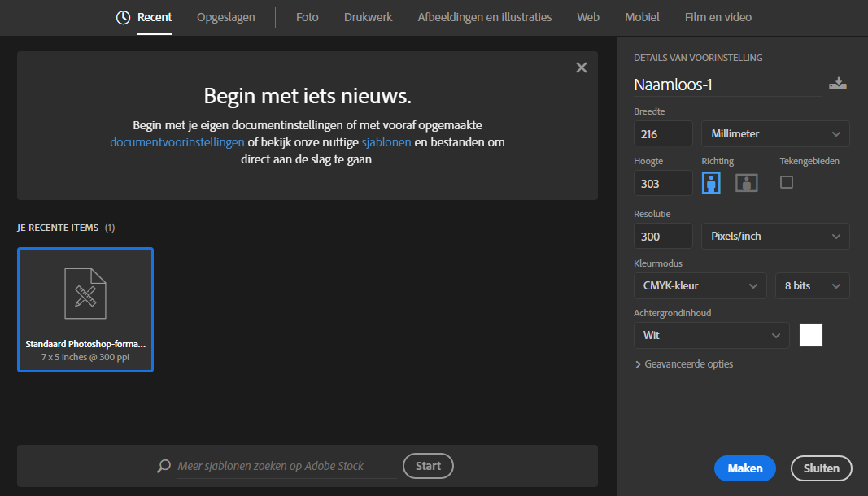Close the 'Begin met iets nieuws' banner

[581, 68]
